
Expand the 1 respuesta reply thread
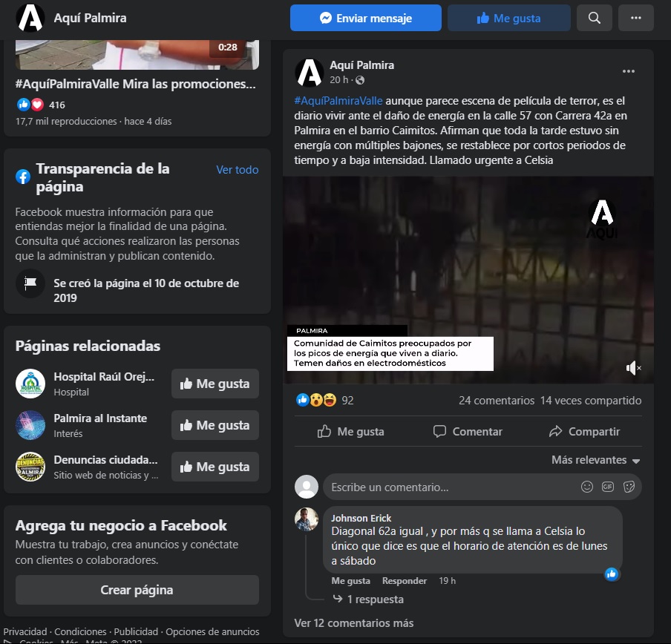click(x=369, y=599)
